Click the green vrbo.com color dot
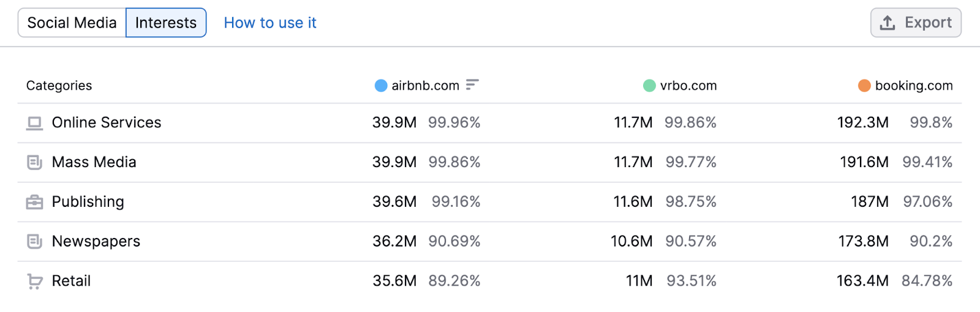The width and height of the screenshot is (980, 312). [x=649, y=86]
